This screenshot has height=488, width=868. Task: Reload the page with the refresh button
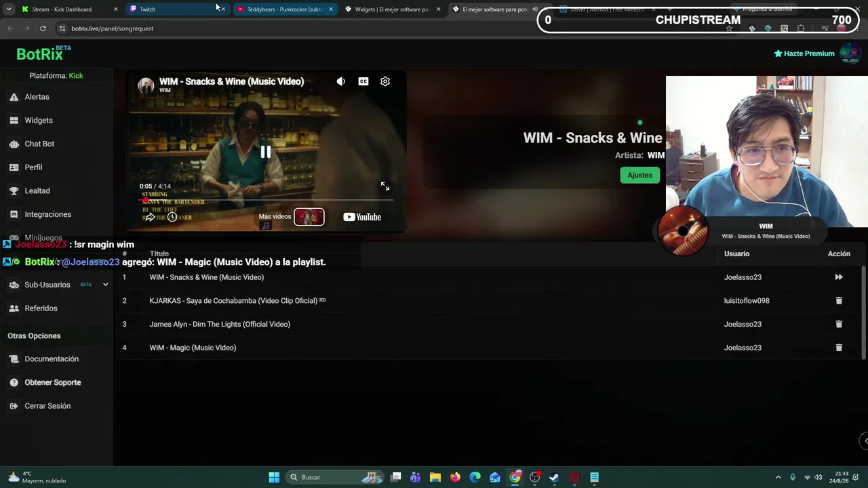tap(43, 28)
